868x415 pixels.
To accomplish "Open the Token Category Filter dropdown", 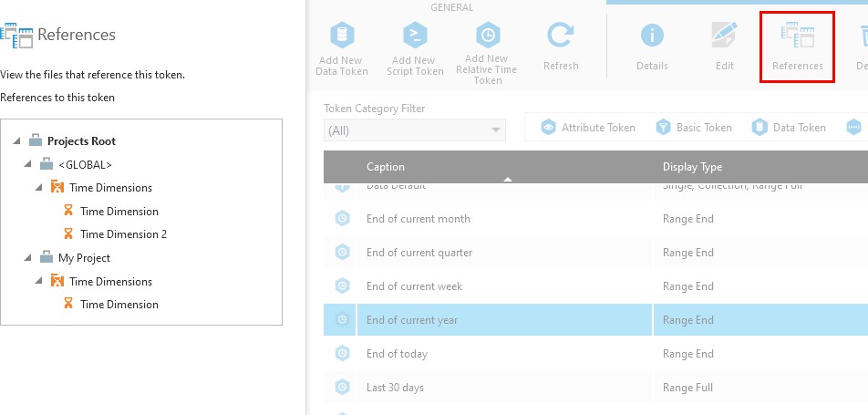I will tap(414, 130).
